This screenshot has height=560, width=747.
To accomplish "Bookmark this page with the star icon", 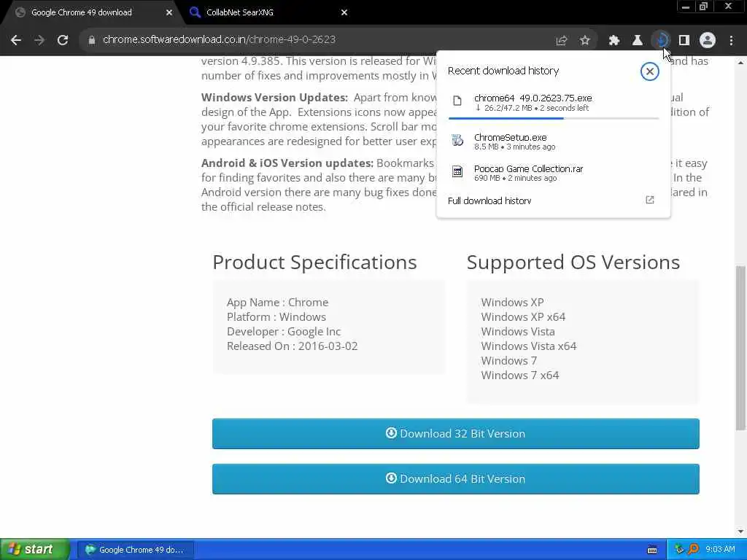I will (x=585, y=41).
